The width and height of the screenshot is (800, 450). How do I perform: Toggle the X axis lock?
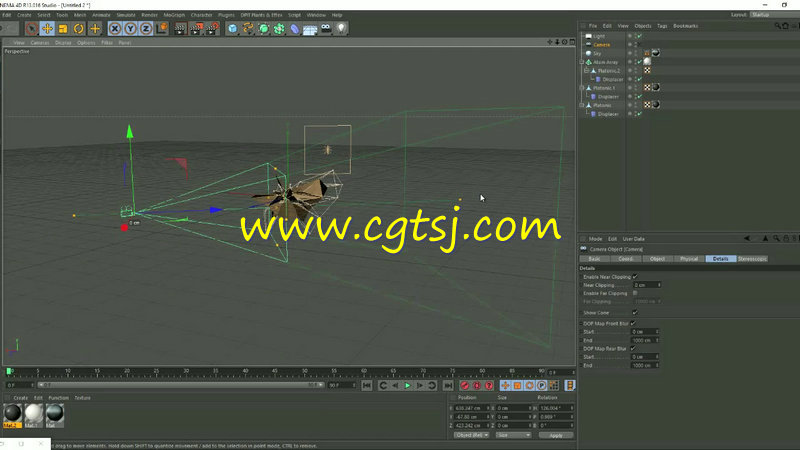coord(115,29)
